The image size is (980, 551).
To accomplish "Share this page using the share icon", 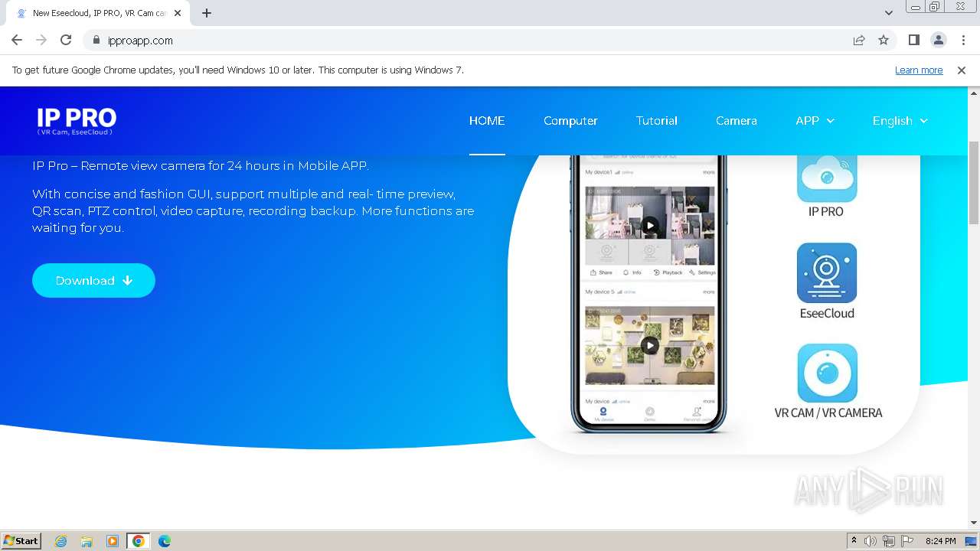I will pos(859,41).
